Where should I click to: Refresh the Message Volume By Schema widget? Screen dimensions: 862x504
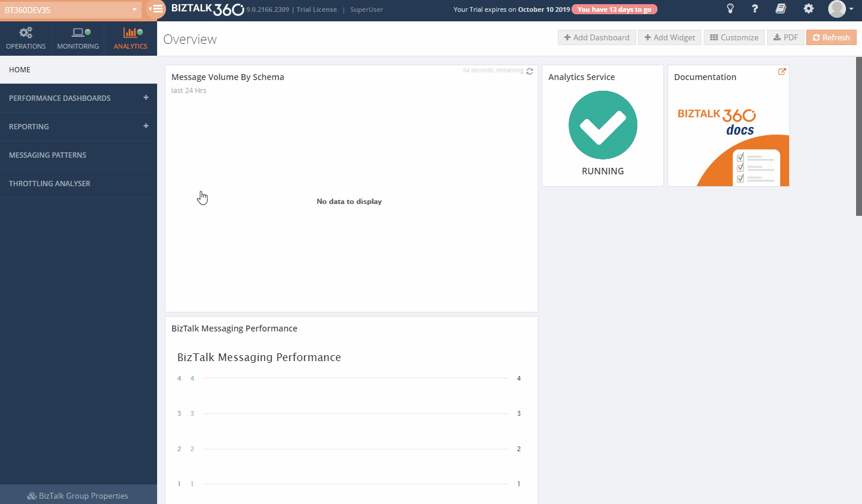(x=529, y=71)
